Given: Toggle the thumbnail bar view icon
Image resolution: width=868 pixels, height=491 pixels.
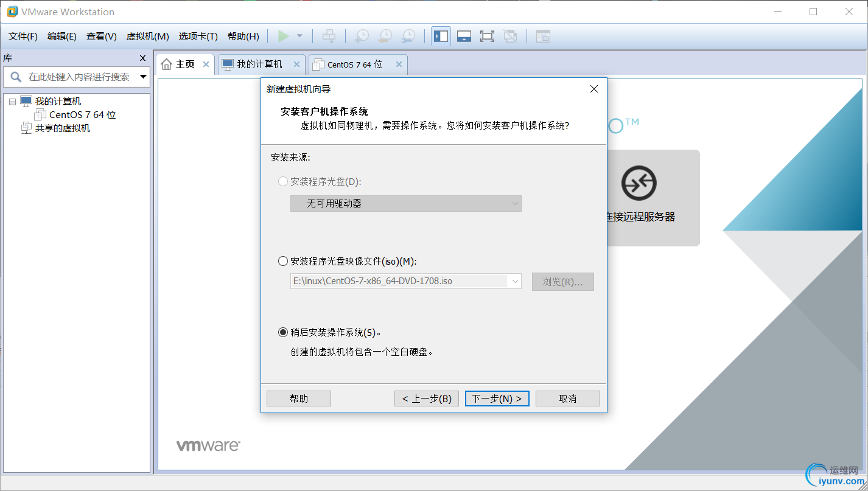Looking at the screenshot, I should (464, 37).
